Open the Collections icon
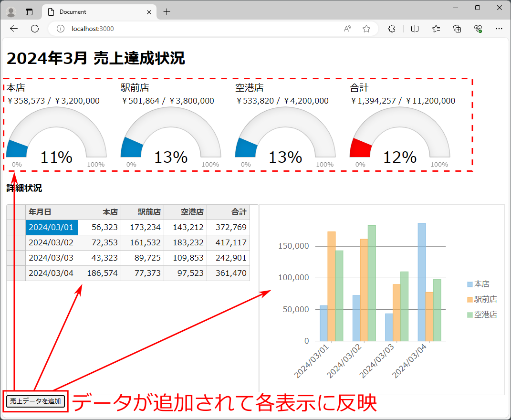 tap(457, 29)
